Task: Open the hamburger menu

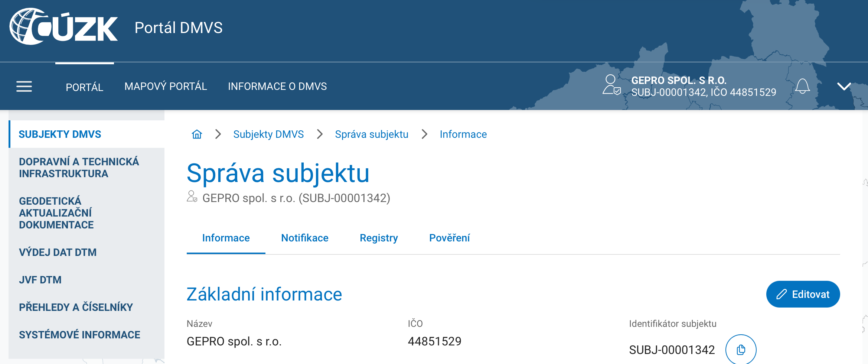Action: click(24, 87)
